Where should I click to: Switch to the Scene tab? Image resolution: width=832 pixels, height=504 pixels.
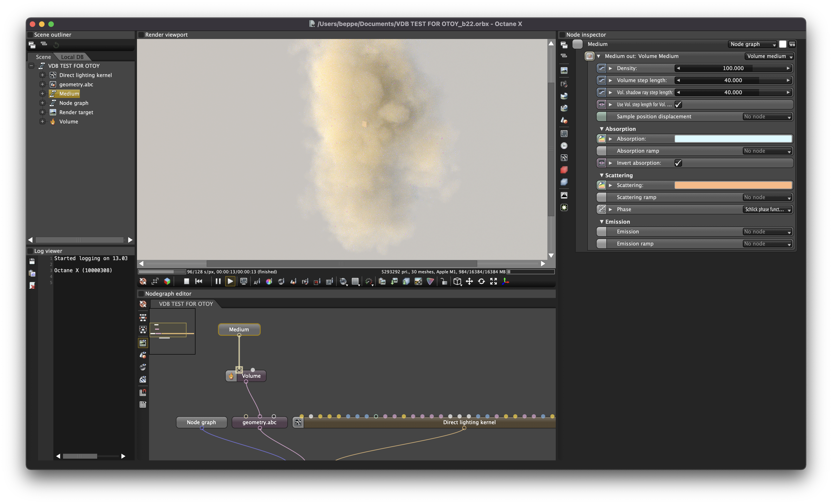coord(43,57)
